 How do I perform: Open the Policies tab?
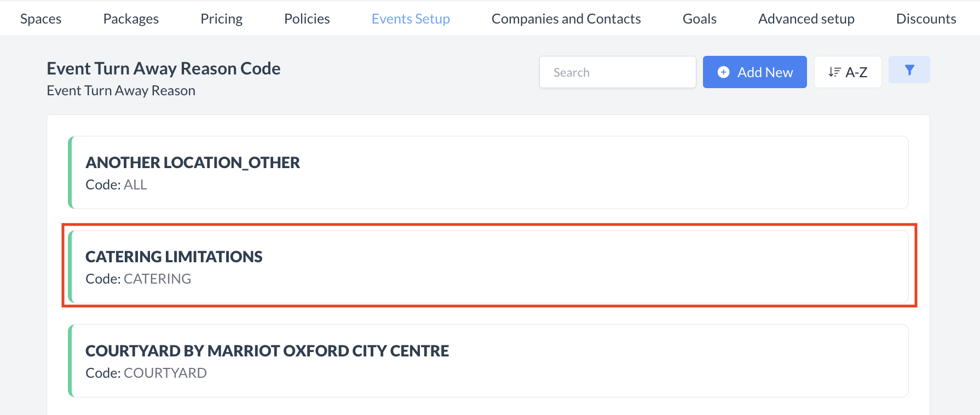coord(307,19)
